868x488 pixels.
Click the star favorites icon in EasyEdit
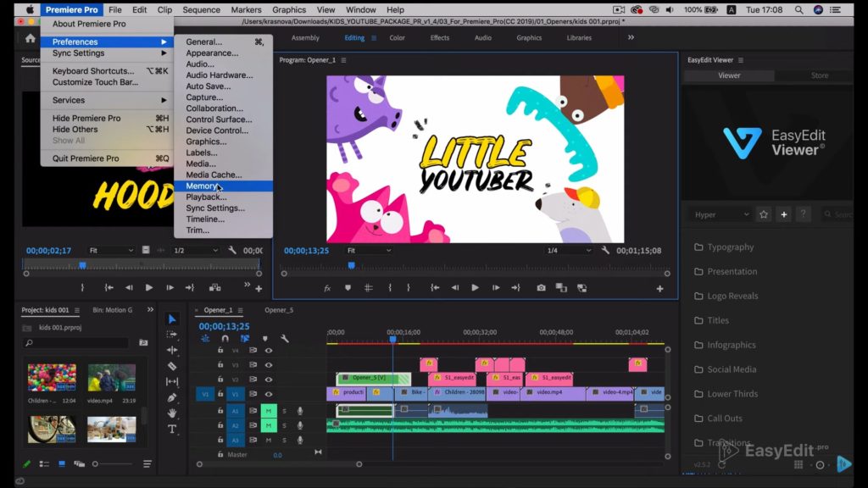pos(764,214)
